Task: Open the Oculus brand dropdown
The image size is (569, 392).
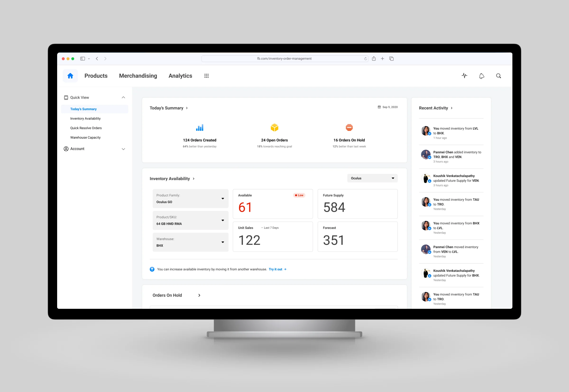Action: click(x=372, y=178)
